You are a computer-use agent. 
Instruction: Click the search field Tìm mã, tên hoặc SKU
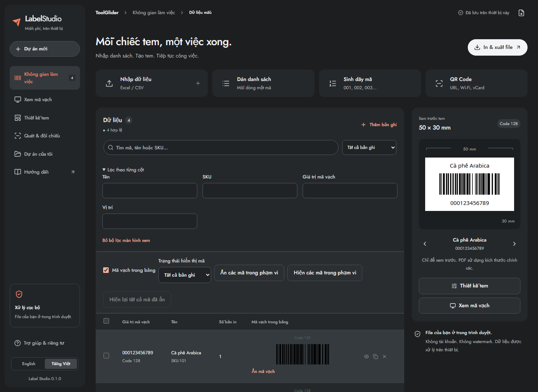(221, 147)
